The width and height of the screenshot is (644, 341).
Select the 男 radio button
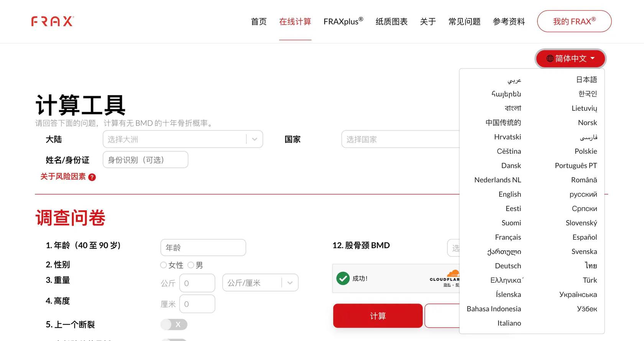tap(191, 265)
